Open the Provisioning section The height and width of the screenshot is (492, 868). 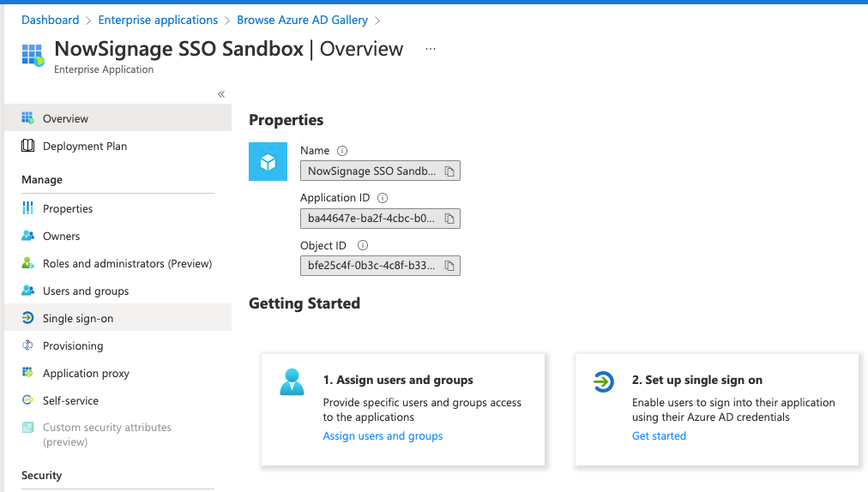tap(73, 345)
